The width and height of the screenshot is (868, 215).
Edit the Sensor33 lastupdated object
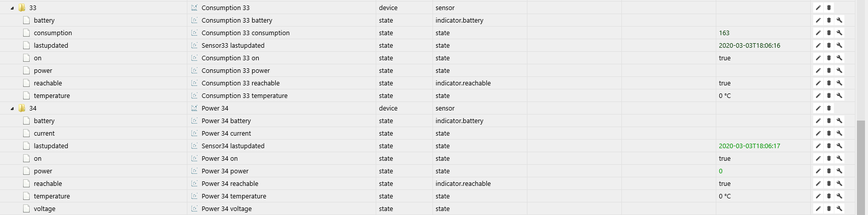pyautogui.click(x=818, y=45)
